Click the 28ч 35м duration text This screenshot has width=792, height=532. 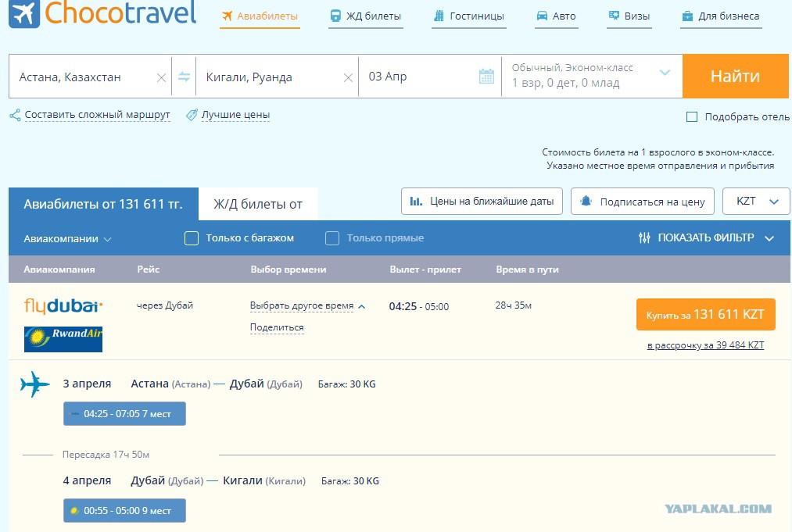(513, 305)
